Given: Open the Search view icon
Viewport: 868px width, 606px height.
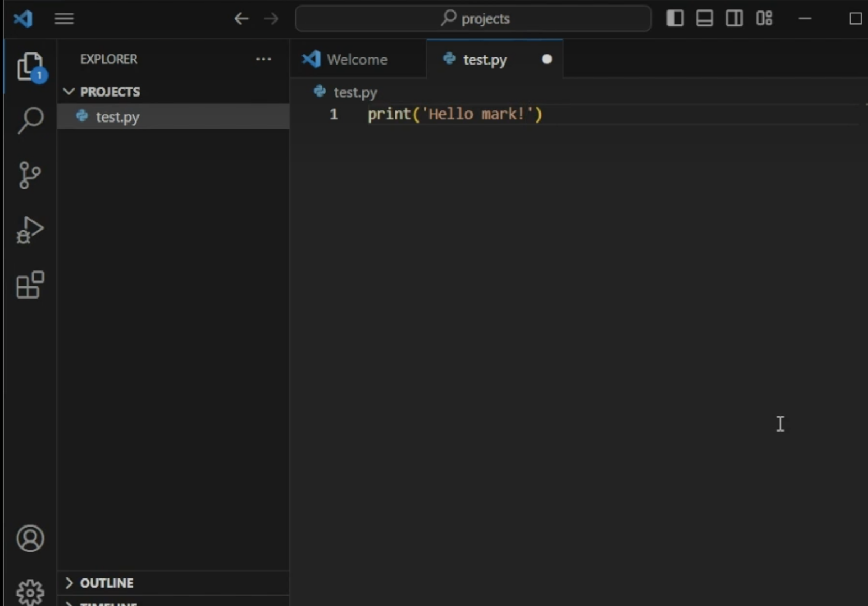Looking at the screenshot, I should [x=30, y=120].
